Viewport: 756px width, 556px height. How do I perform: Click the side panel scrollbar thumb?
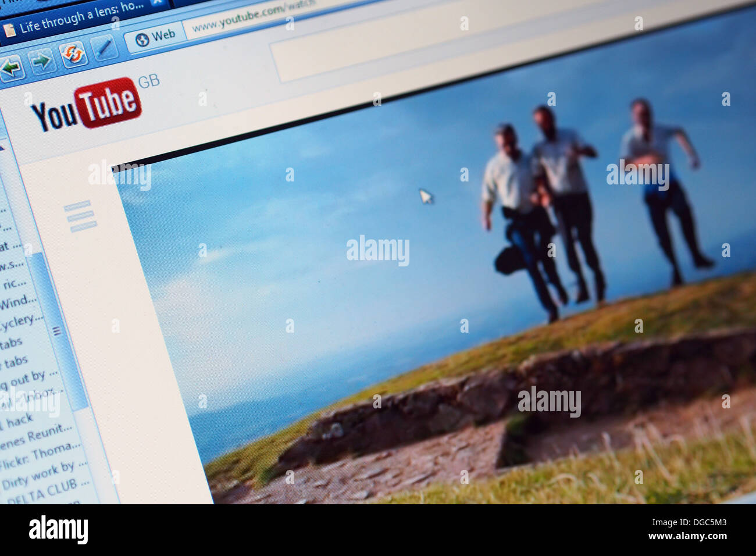tap(57, 330)
